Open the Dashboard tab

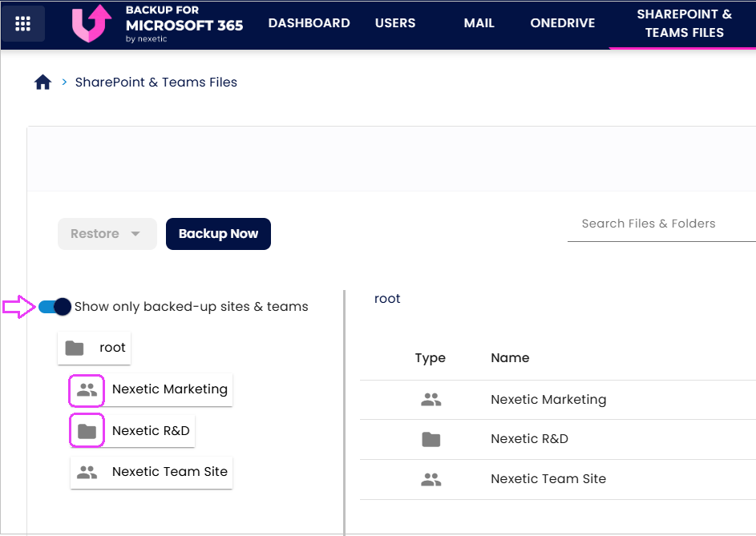[309, 23]
